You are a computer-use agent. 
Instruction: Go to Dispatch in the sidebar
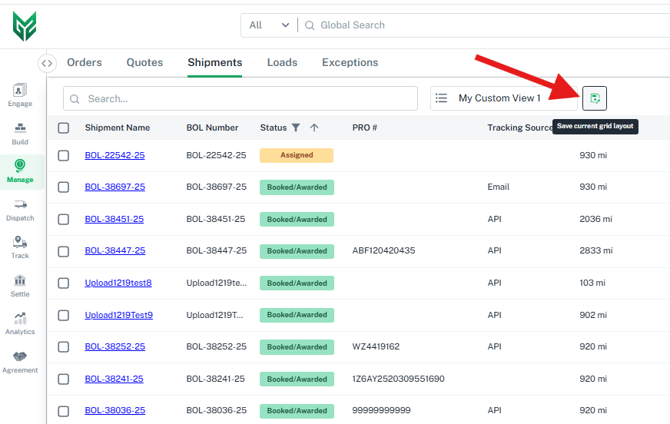coord(20,210)
